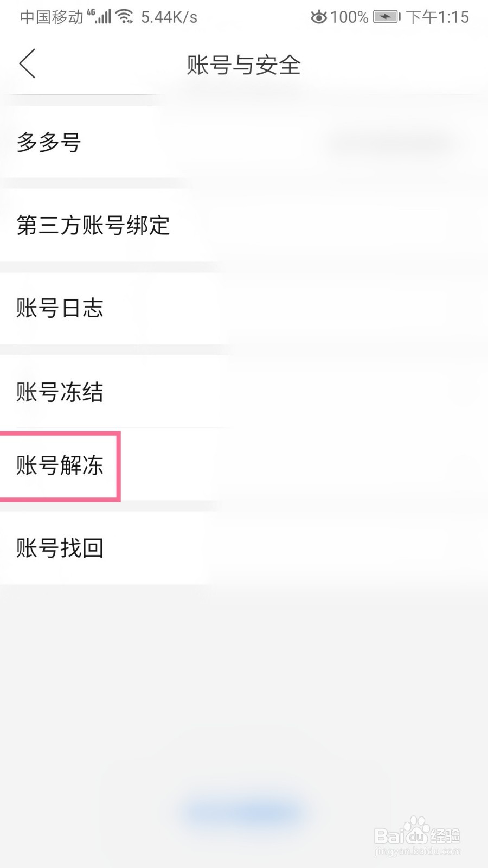Image resolution: width=488 pixels, height=868 pixels.
Task: Tap the eye comfort mode icon
Action: tap(318, 17)
